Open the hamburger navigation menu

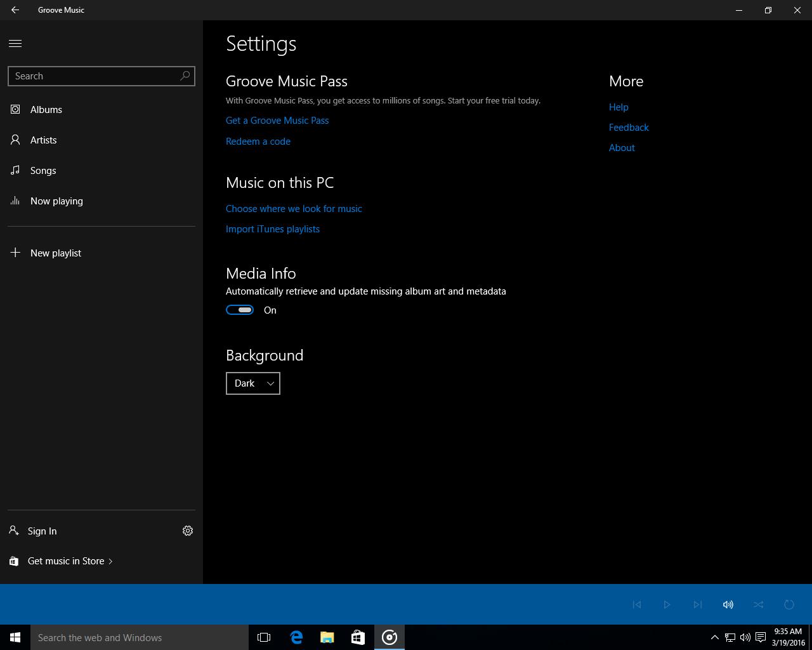click(x=15, y=43)
